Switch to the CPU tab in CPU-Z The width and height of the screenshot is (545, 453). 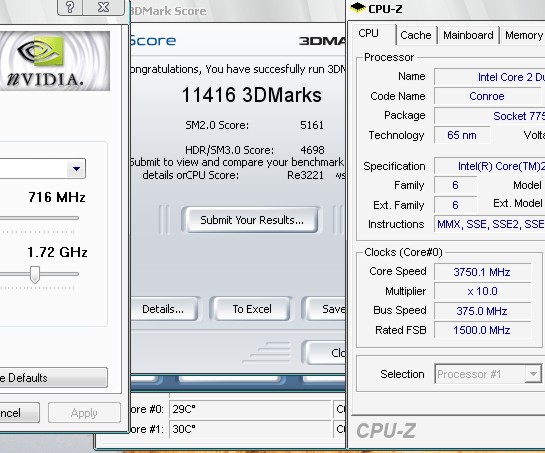pyautogui.click(x=369, y=34)
